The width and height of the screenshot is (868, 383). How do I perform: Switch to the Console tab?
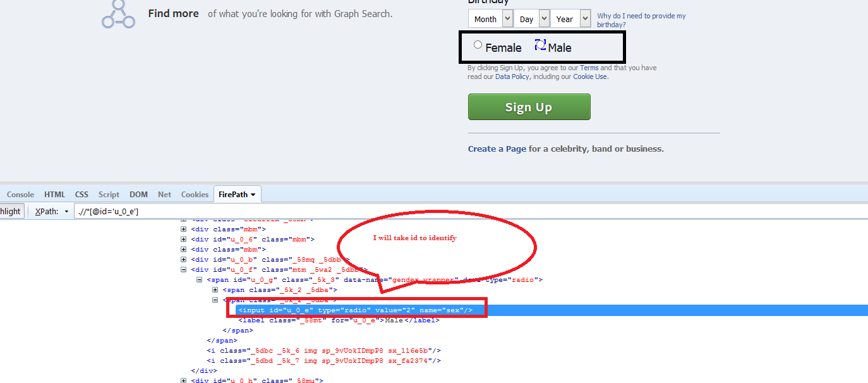click(x=20, y=194)
